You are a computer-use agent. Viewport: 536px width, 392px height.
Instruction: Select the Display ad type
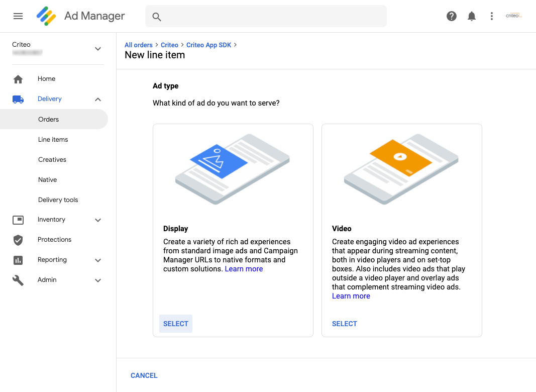[176, 324]
